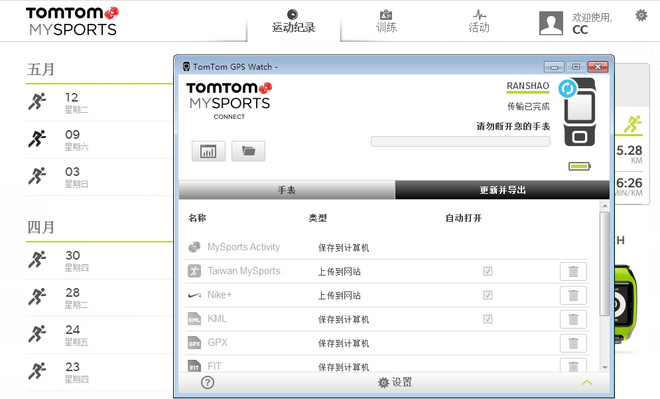Delete the GPX export entry
Viewport: 660px width, 399px height.
(x=573, y=343)
